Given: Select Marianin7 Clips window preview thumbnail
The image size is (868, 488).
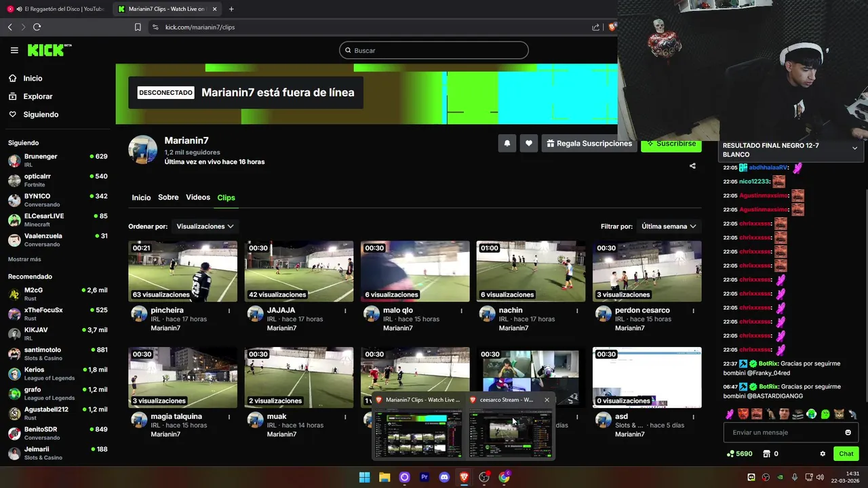Looking at the screenshot, I should pyautogui.click(x=417, y=434).
